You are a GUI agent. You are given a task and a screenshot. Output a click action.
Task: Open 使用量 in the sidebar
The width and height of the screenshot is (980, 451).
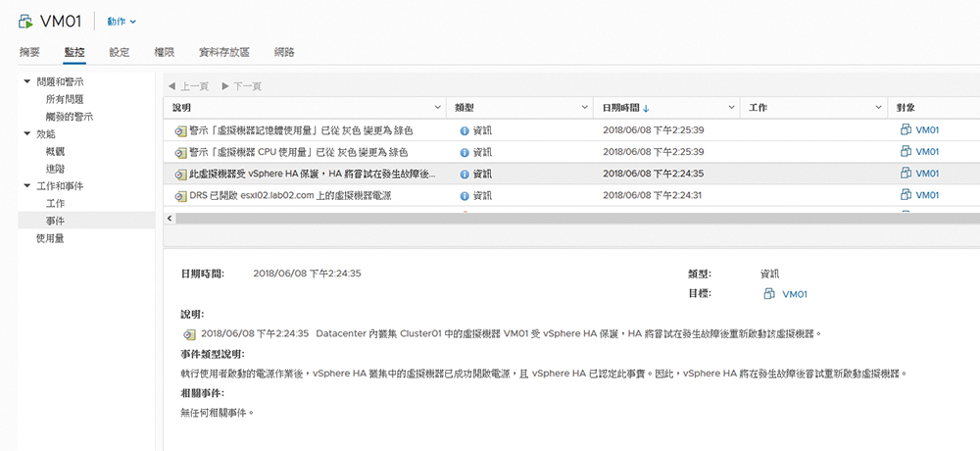click(x=50, y=237)
